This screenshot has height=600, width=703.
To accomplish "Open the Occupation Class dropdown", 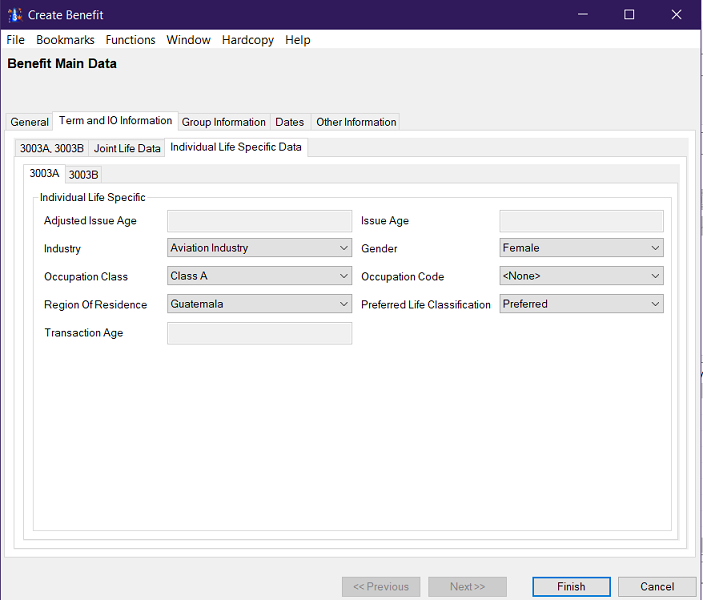I will pyautogui.click(x=259, y=276).
